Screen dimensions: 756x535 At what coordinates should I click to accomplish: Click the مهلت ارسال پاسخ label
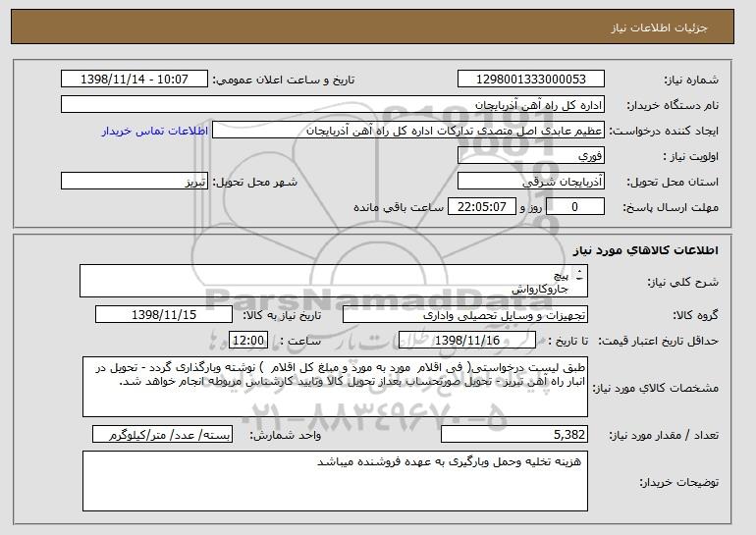click(x=671, y=207)
